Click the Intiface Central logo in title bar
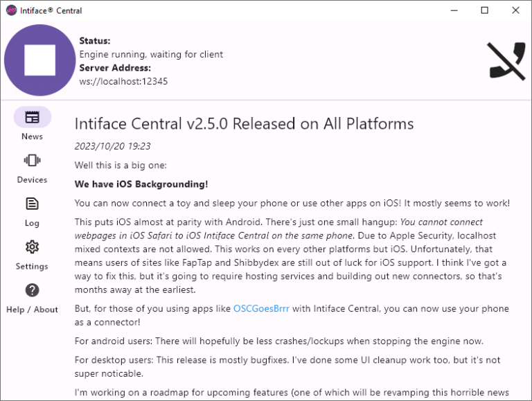 coord(11,10)
